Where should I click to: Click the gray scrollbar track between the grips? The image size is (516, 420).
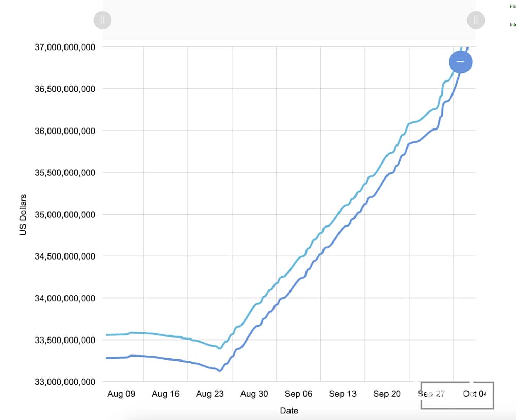coord(289,20)
